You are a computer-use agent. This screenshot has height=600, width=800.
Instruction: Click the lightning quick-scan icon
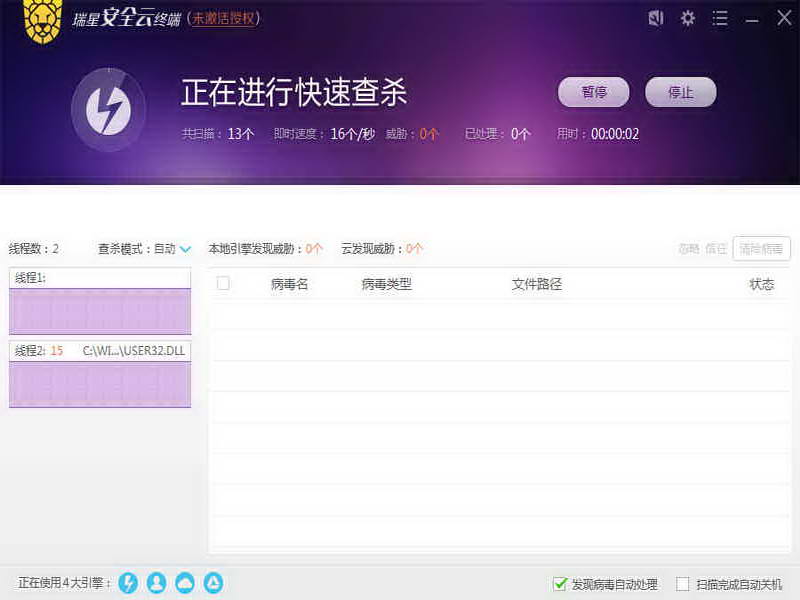[108, 110]
